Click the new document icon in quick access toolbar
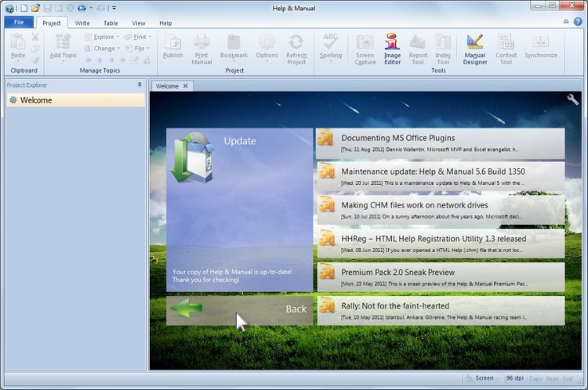This screenshot has height=390, width=588. (24, 8)
